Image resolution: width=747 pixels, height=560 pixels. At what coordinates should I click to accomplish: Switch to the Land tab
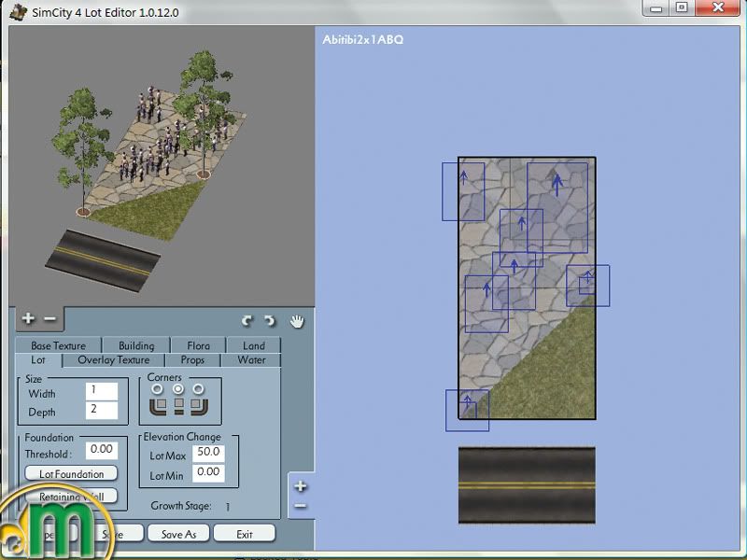[x=253, y=345]
